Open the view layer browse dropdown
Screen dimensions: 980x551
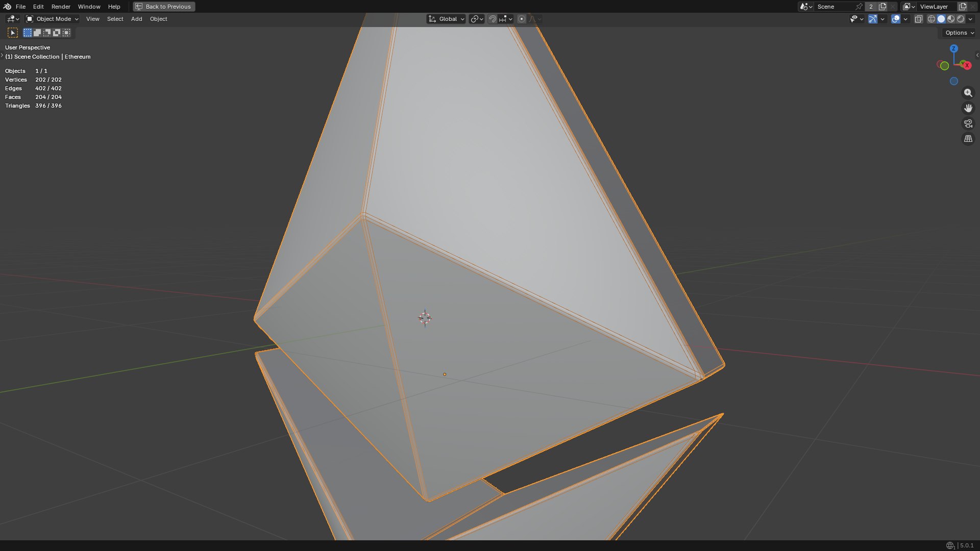click(909, 7)
